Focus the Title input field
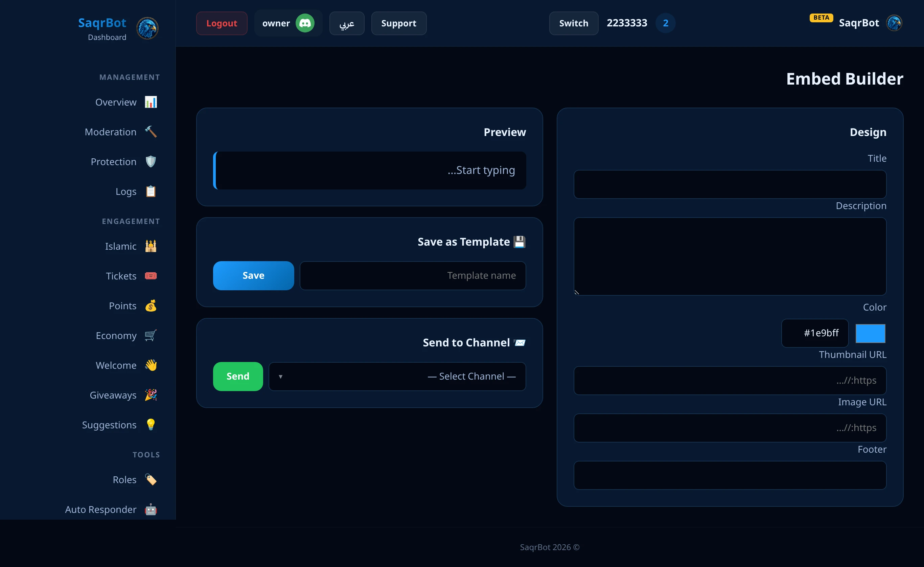 [x=730, y=184]
